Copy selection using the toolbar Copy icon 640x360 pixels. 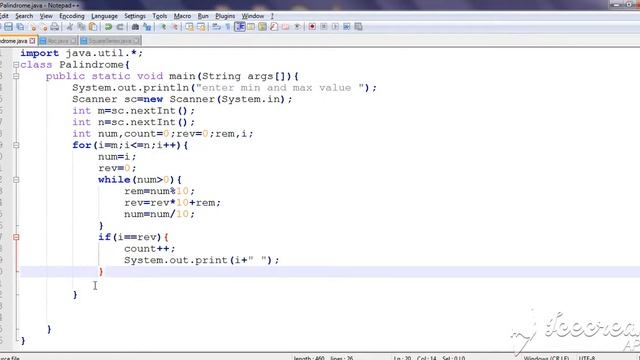coord(81,27)
